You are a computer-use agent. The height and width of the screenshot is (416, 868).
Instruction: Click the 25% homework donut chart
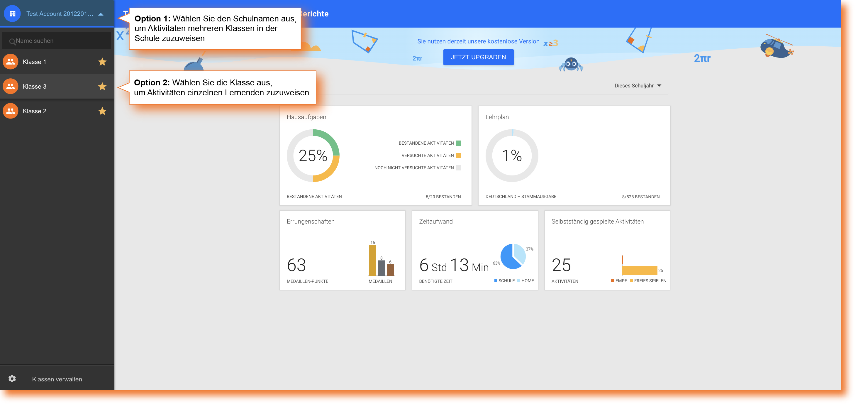point(313,155)
